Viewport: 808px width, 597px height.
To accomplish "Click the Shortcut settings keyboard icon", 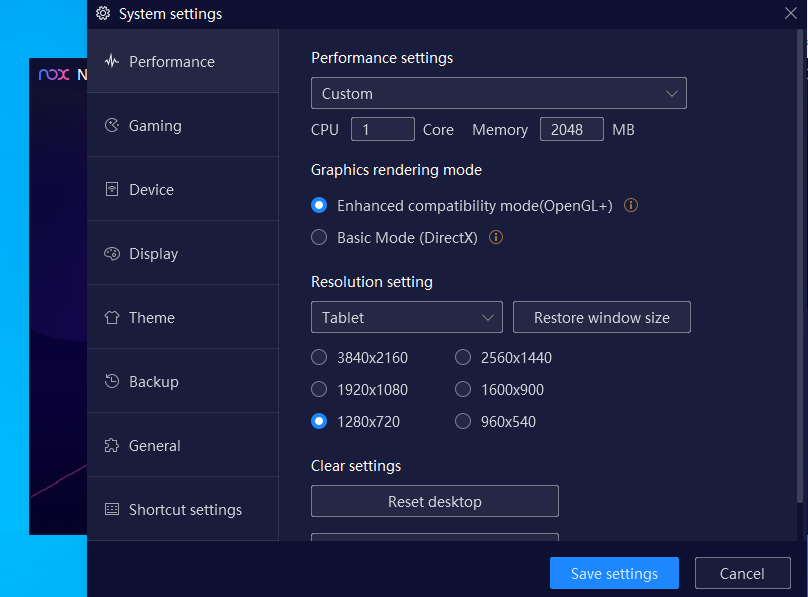I will pos(112,509).
